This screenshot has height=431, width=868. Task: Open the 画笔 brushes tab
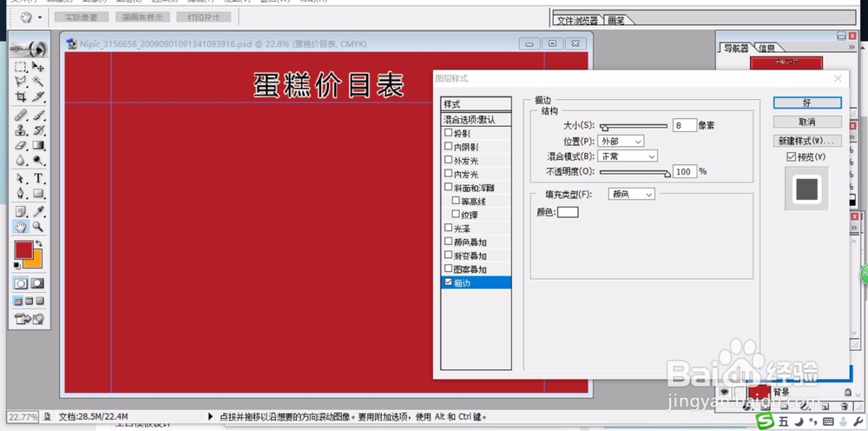pyautogui.click(x=616, y=21)
